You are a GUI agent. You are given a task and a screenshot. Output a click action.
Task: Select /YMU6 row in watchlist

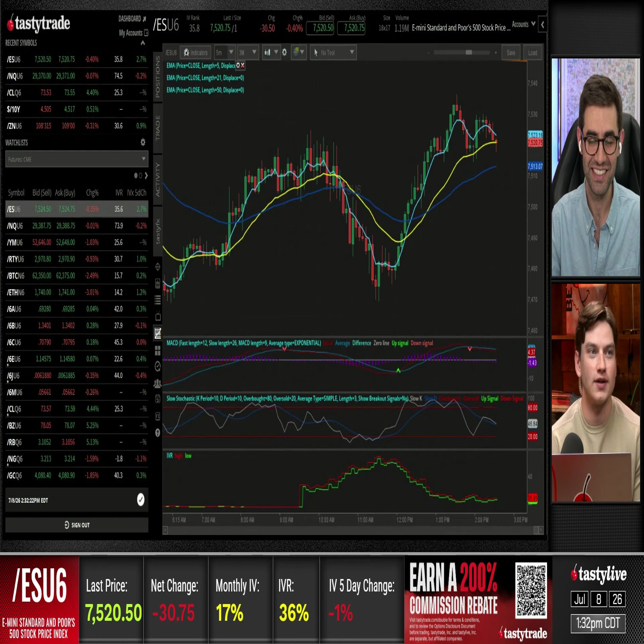click(77, 242)
